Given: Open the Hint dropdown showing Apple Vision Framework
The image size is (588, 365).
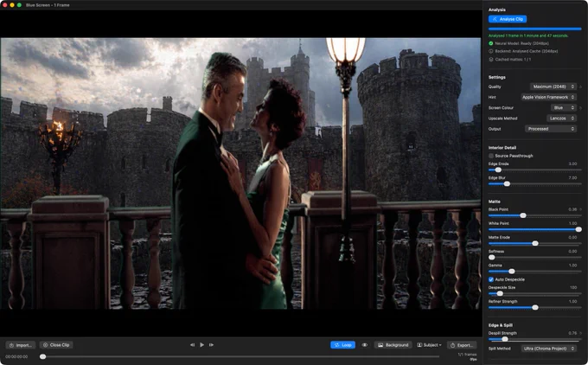Looking at the screenshot, I should (548, 97).
